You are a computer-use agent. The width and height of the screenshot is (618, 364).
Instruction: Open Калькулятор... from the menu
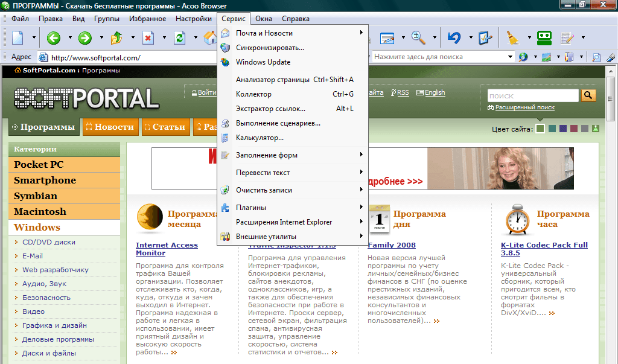(x=293, y=138)
